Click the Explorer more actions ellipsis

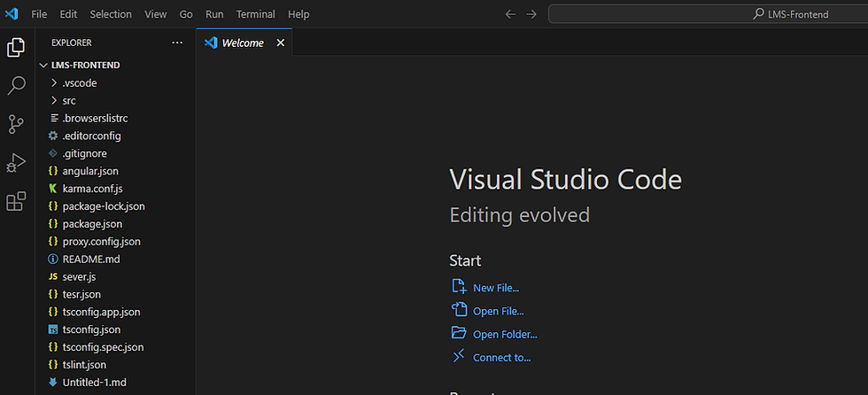177,43
